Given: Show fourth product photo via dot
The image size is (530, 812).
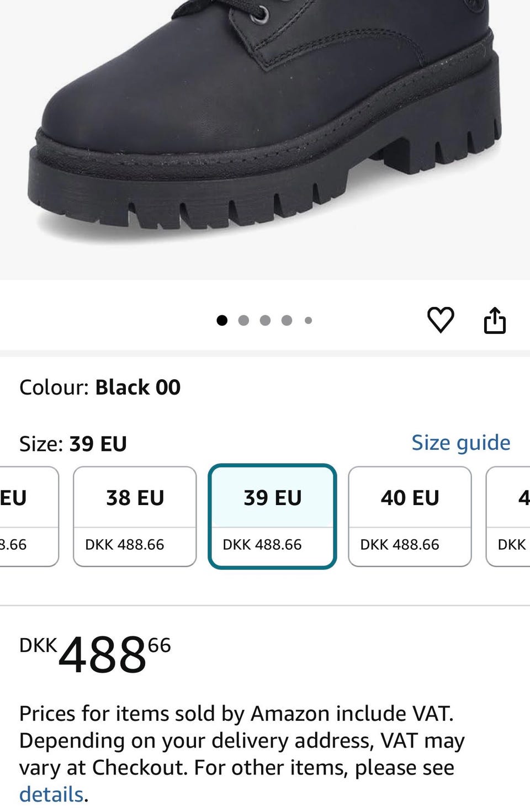Looking at the screenshot, I should click(x=287, y=320).
